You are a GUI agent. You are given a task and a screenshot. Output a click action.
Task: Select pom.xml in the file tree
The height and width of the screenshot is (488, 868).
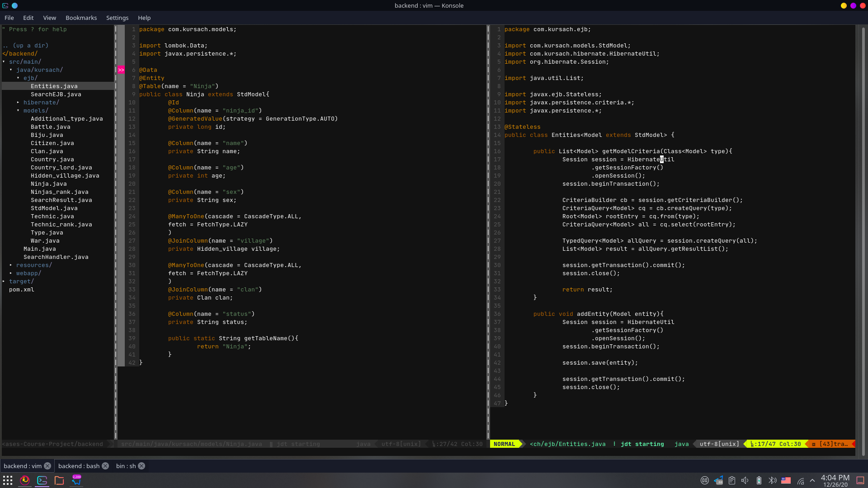[x=21, y=290]
